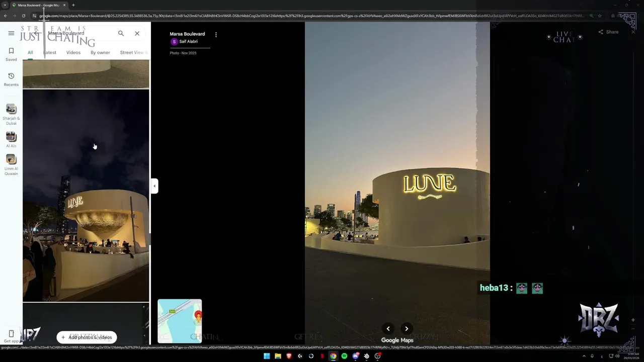The width and height of the screenshot is (644, 362).
Task: Open the tab search dropdown arrow
Action: pos(5,5)
